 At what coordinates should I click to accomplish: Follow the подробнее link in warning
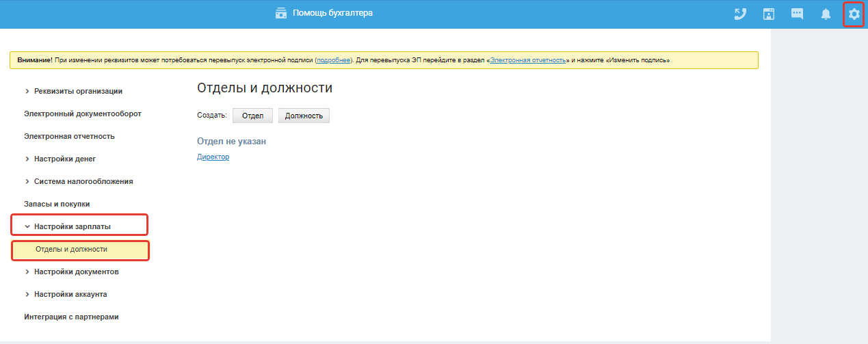[334, 60]
